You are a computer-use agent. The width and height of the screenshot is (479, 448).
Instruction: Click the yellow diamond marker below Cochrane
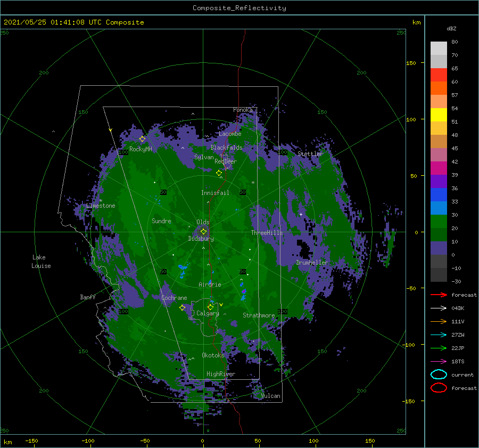click(183, 307)
